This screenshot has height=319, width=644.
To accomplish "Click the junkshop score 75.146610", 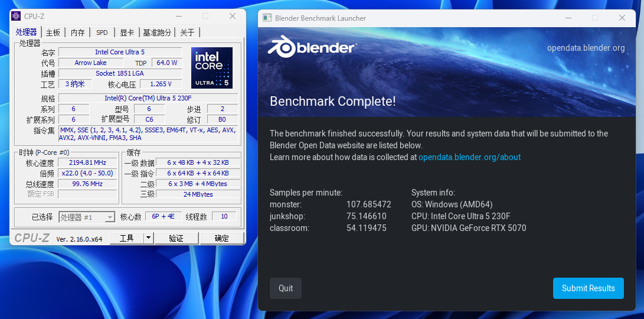I will coord(367,216).
